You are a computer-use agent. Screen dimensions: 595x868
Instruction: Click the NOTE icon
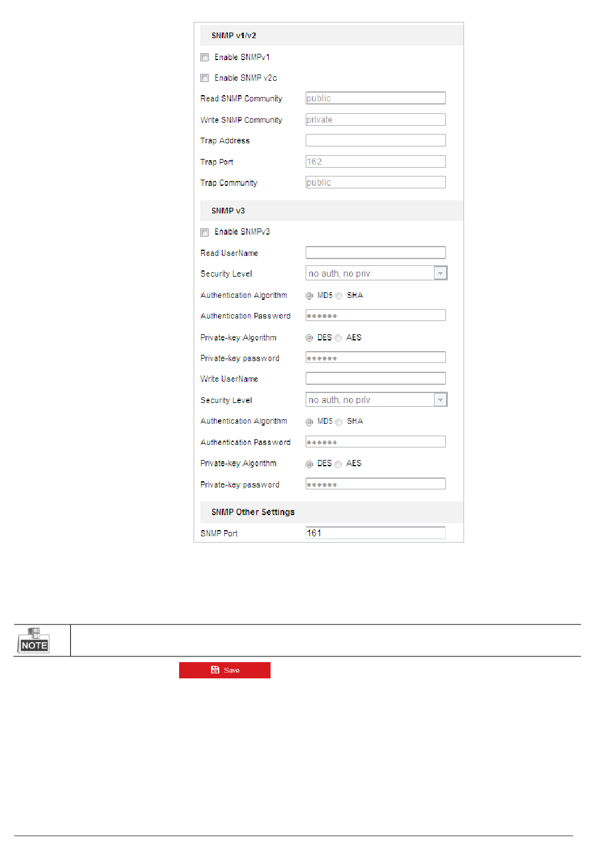pos(34,640)
